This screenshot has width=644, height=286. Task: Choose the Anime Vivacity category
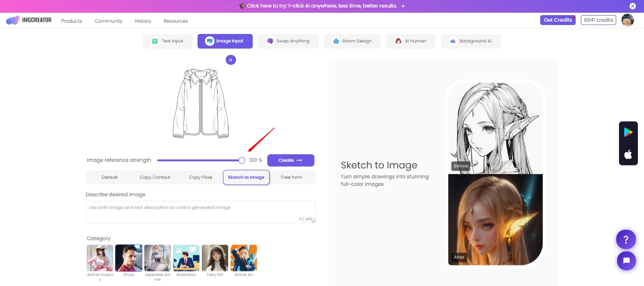click(x=100, y=258)
